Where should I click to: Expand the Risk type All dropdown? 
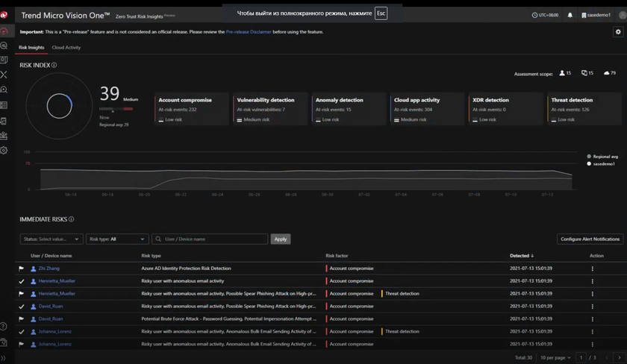pyautogui.click(x=117, y=239)
